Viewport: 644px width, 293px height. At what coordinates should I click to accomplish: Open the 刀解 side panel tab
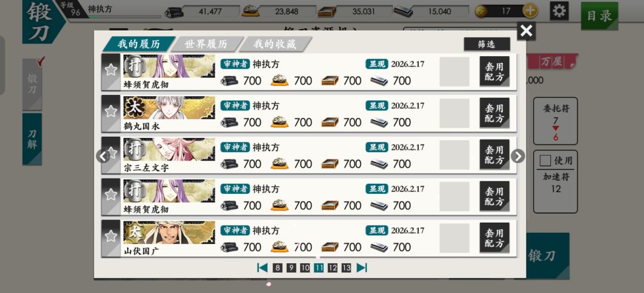[x=32, y=139]
